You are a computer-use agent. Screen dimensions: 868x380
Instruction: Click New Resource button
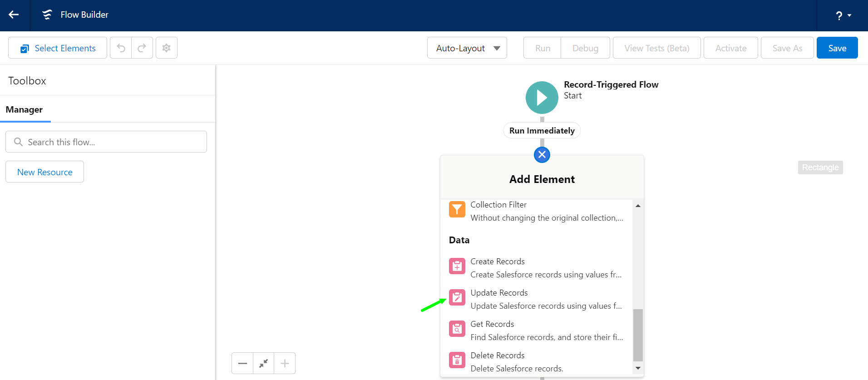44,172
